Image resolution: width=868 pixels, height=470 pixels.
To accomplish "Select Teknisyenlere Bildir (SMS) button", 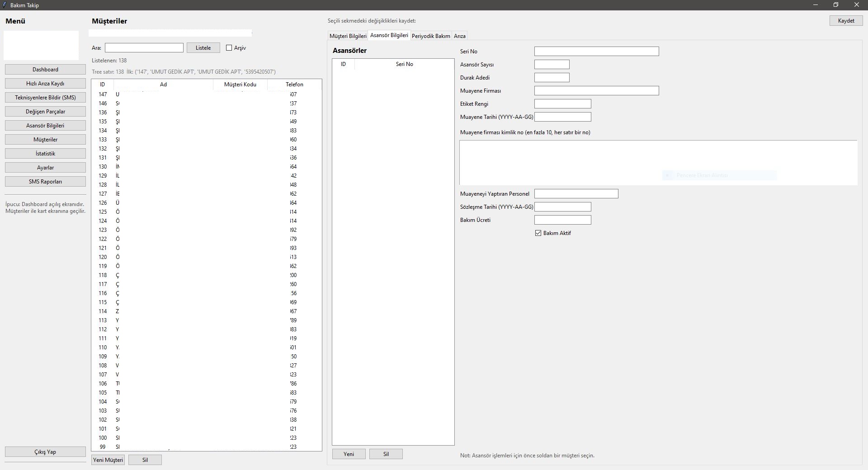I will pos(45,98).
